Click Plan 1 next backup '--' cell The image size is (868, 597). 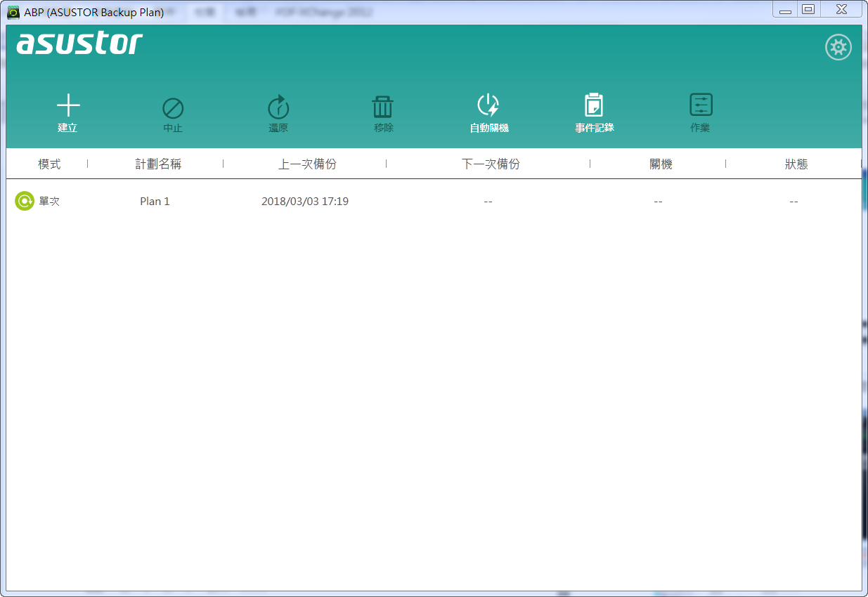(x=488, y=202)
